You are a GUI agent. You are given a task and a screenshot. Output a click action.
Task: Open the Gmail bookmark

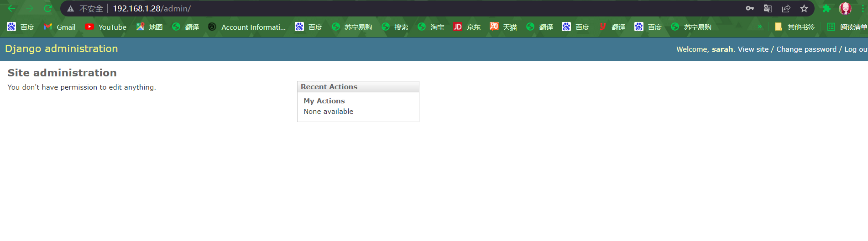(60, 27)
